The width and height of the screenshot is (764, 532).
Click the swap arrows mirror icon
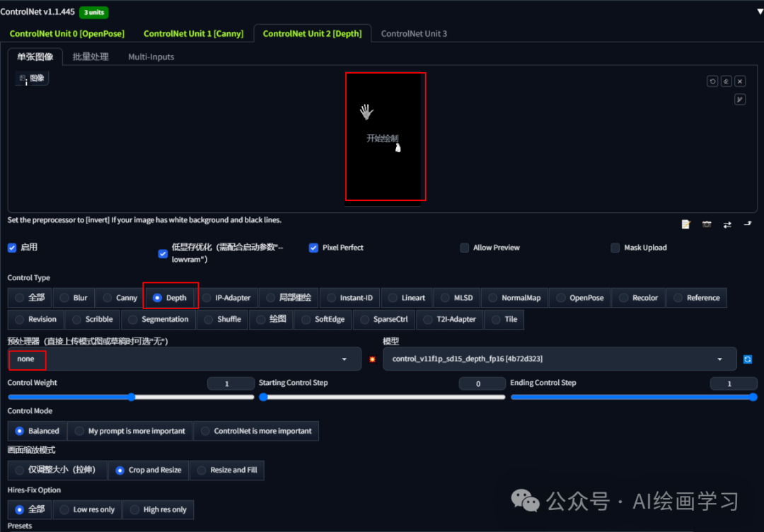(727, 224)
